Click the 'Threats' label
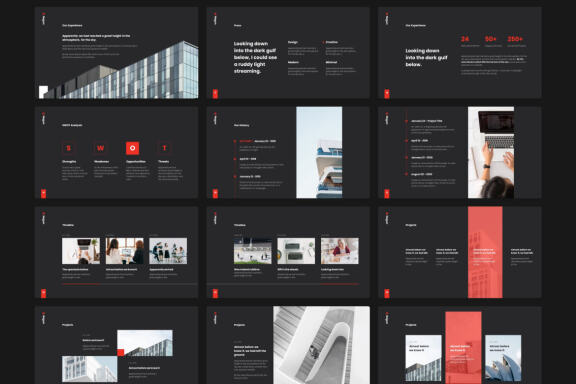Screen dimensions: 576x384 [163, 161]
